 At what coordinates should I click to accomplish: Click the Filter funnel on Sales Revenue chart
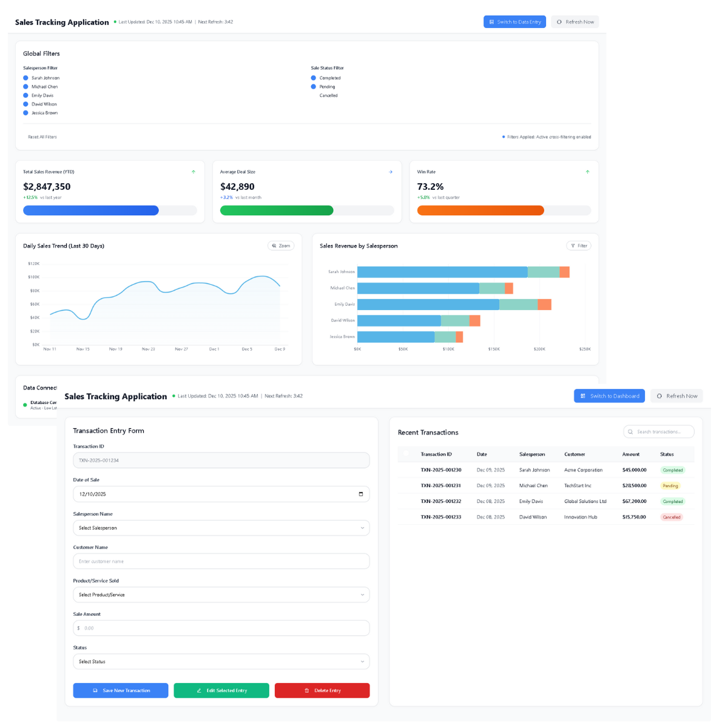pos(573,246)
